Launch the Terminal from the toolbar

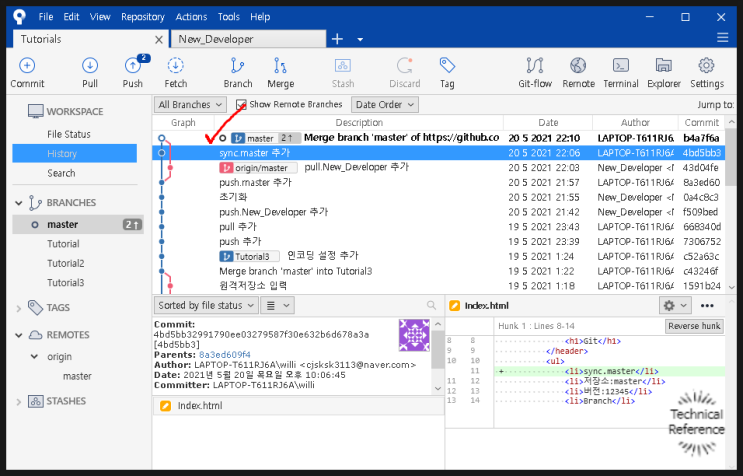pyautogui.click(x=621, y=65)
